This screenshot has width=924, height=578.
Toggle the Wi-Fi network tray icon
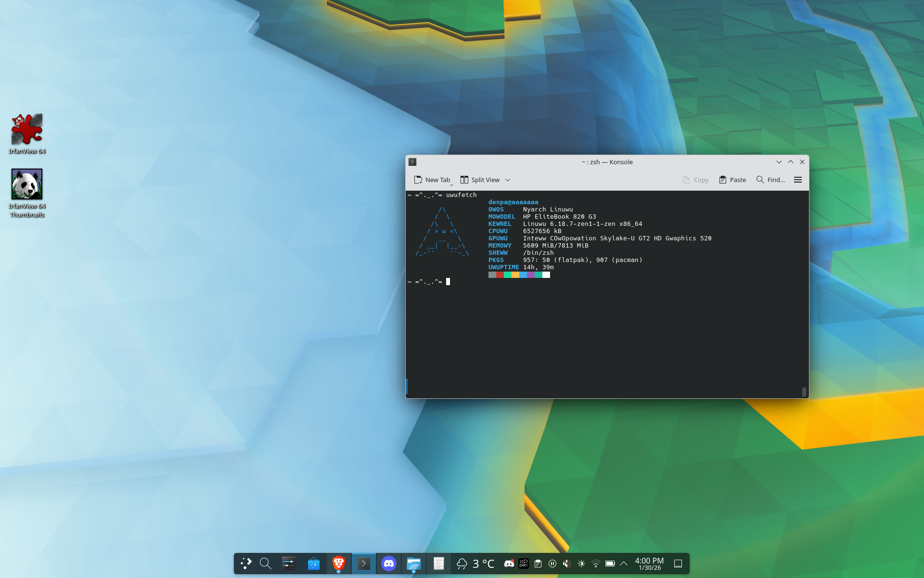coord(595,564)
